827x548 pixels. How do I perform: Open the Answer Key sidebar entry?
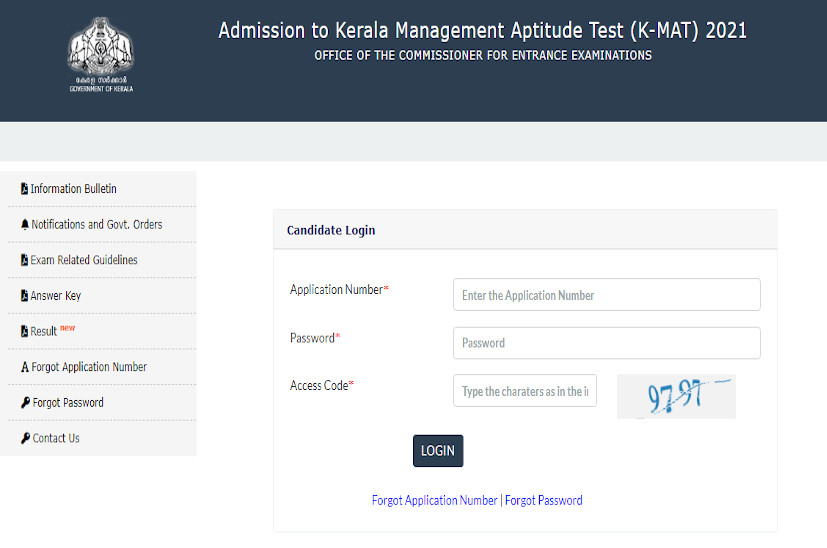coord(55,295)
